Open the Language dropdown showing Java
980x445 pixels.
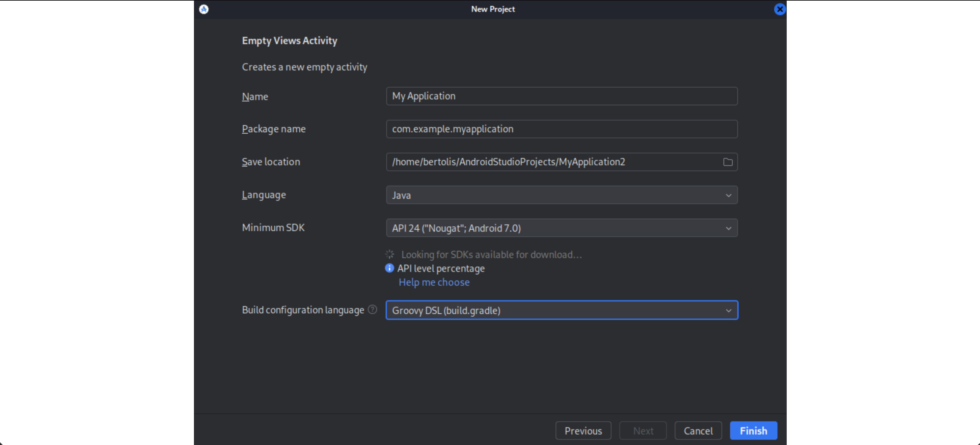561,195
